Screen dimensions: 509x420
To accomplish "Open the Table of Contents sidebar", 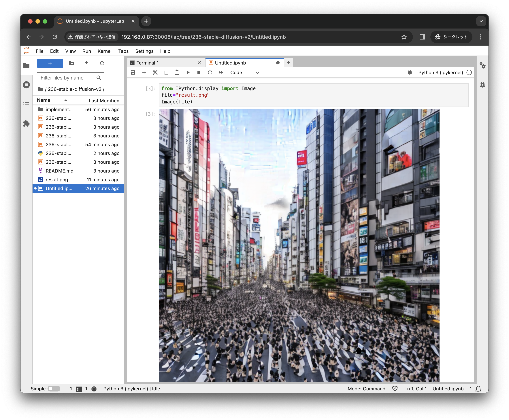I will (x=26, y=104).
